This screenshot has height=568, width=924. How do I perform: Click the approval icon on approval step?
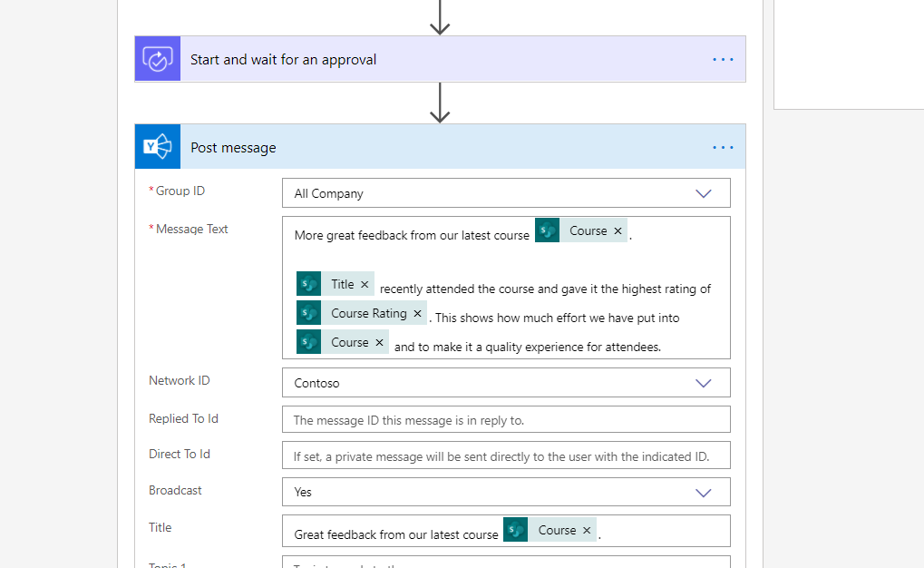coord(158,60)
